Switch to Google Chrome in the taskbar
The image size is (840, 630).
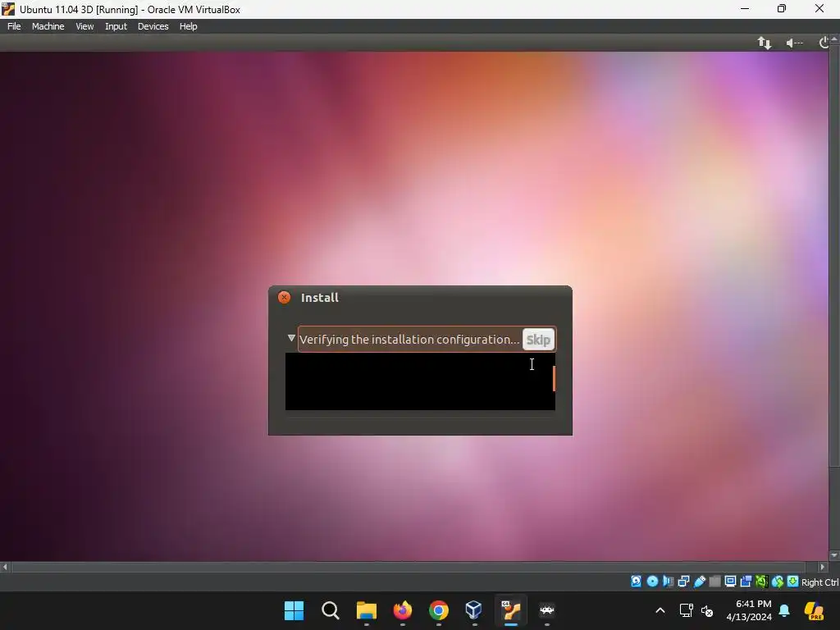[439, 610]
